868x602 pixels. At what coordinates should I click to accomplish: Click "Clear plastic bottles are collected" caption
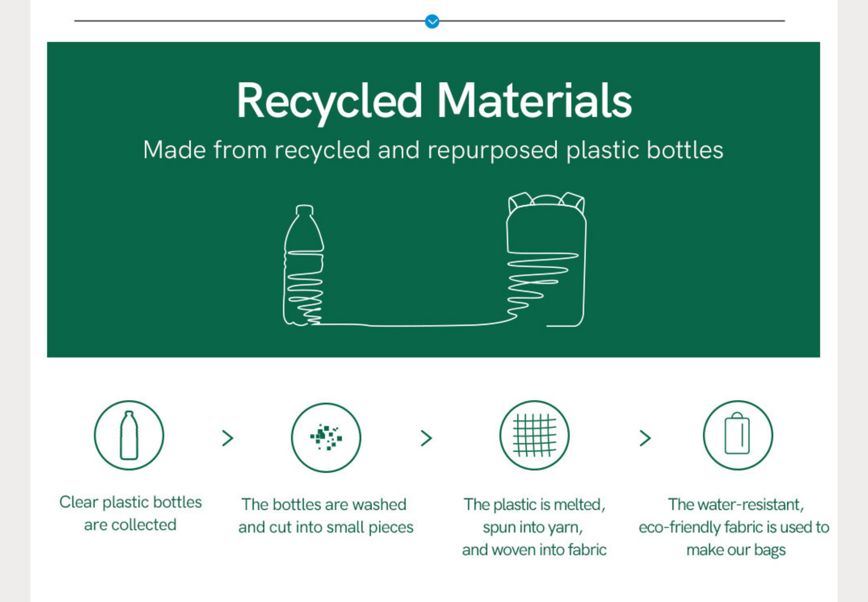[x=130, y=513]
